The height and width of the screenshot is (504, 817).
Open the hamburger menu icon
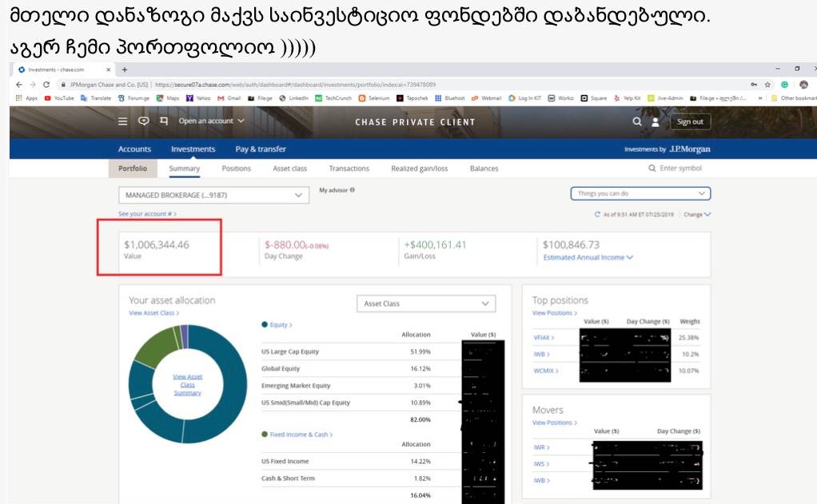click(122, 121)
